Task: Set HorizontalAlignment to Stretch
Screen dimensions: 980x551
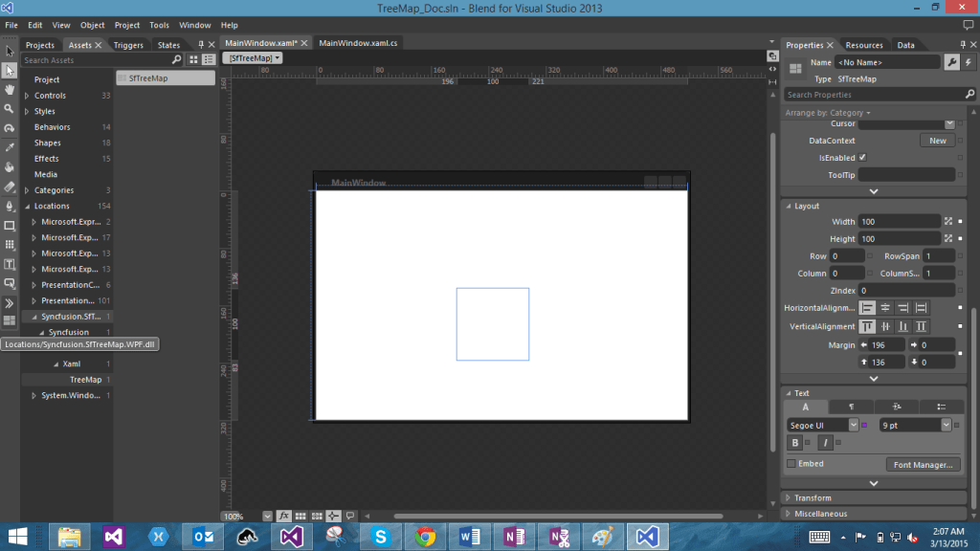Action: (921, 308)
